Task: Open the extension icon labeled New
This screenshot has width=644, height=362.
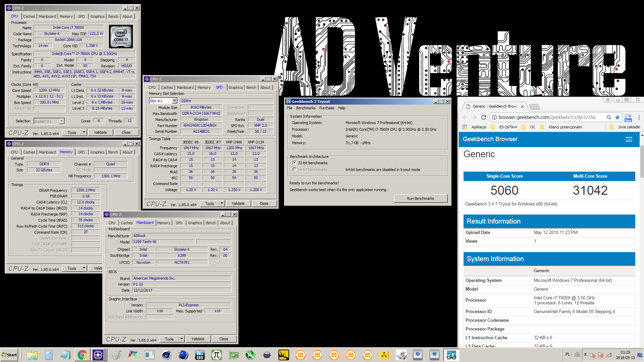Action: (x=628, y=118)
